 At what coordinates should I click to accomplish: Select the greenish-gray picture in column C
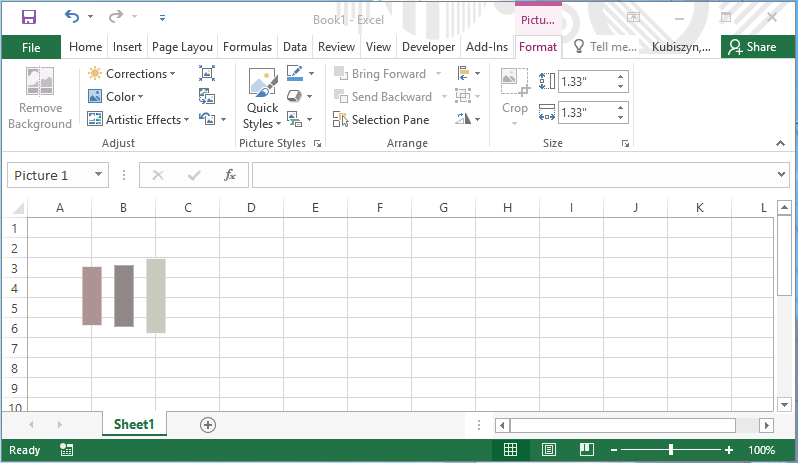tap(156, 296)
